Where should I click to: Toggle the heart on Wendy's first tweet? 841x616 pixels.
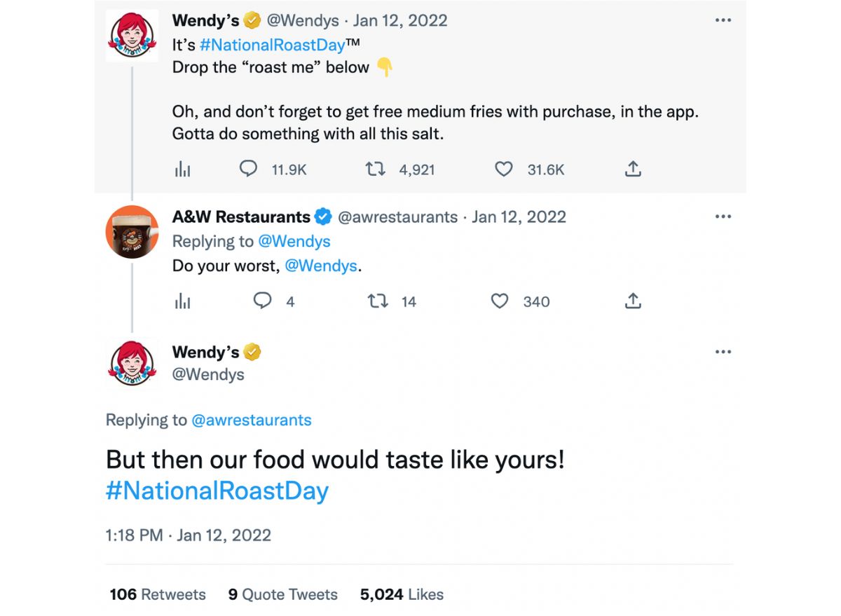[x=503, y=168]
